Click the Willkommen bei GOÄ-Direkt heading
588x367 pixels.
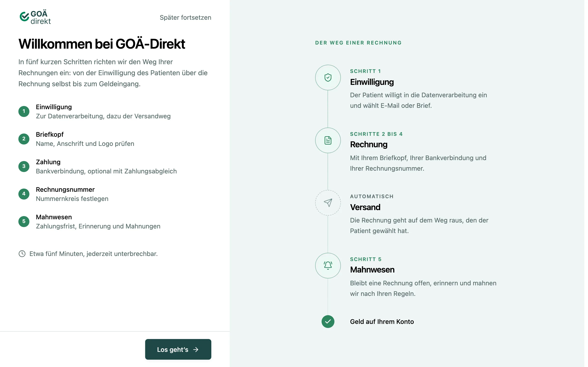tap(102, 44)
